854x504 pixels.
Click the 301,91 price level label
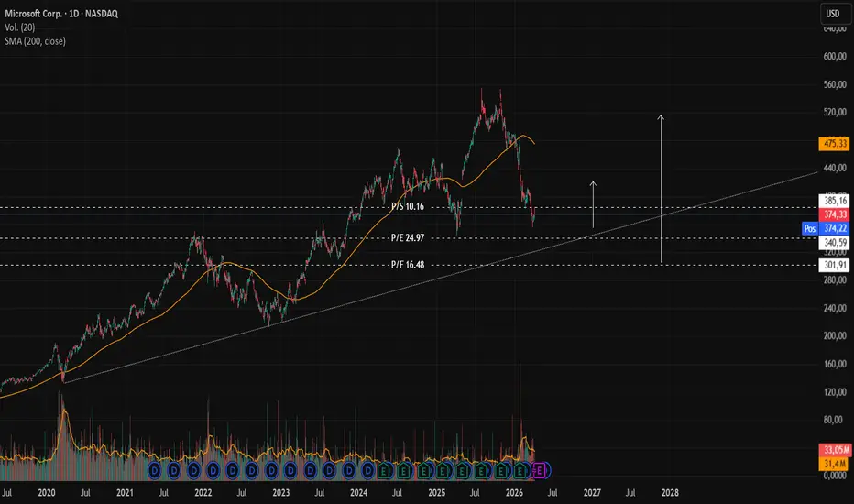pyautogui.click(x=835, y=266)
